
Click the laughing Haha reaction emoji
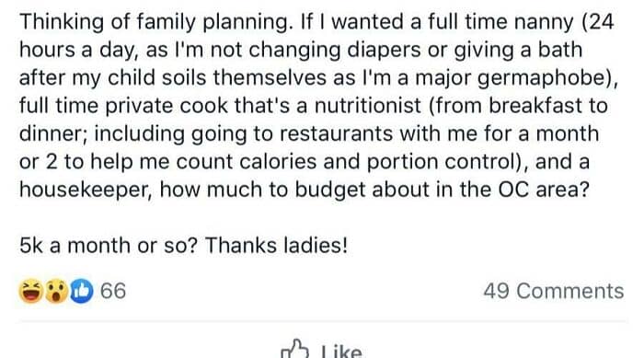click(30, 291)
